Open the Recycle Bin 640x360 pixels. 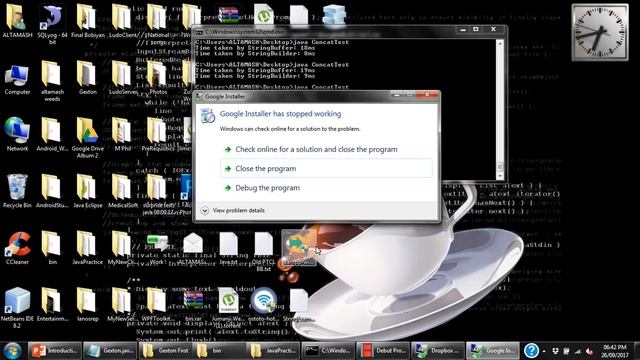tap(17, 191)
